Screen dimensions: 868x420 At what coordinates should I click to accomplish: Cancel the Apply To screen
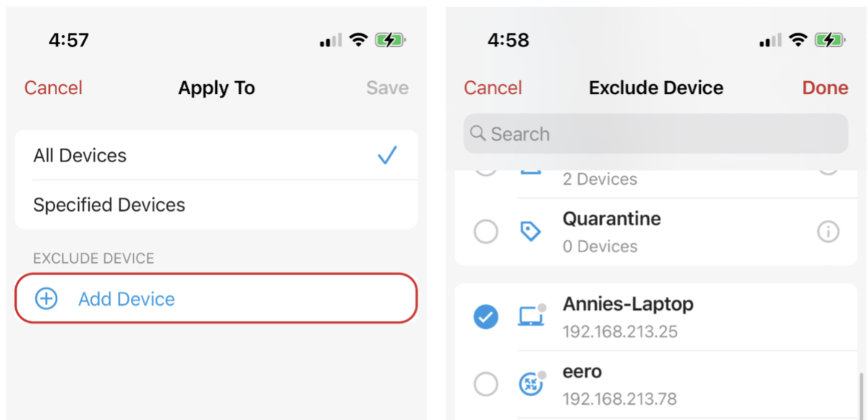tap(54, 88)
